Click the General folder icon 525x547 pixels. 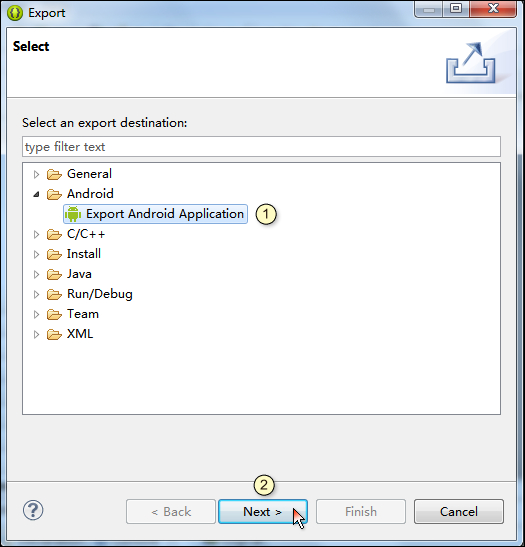[54, 174]
